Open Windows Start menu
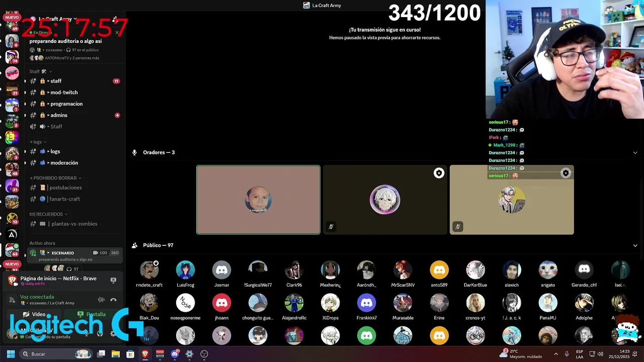 click(x=11, y=354)
